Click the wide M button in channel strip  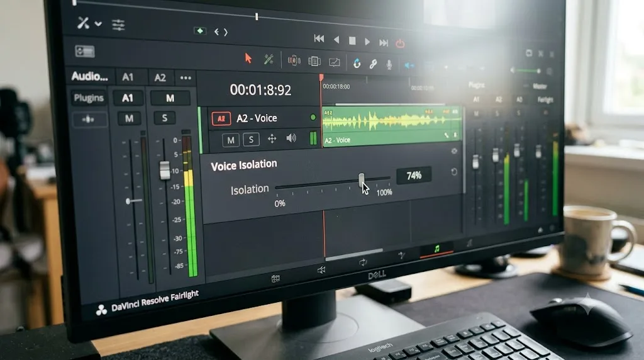click(x=170, y=98)
